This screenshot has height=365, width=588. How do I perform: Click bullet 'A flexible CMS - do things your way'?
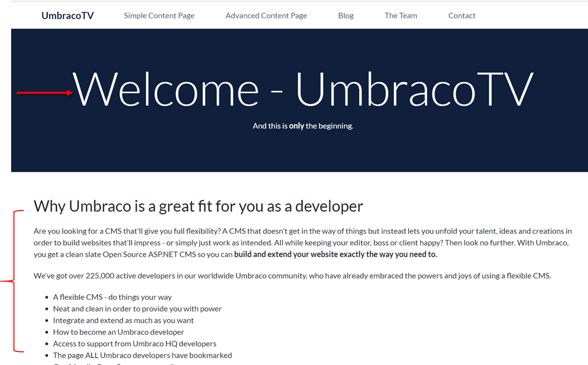click(112, 297)
